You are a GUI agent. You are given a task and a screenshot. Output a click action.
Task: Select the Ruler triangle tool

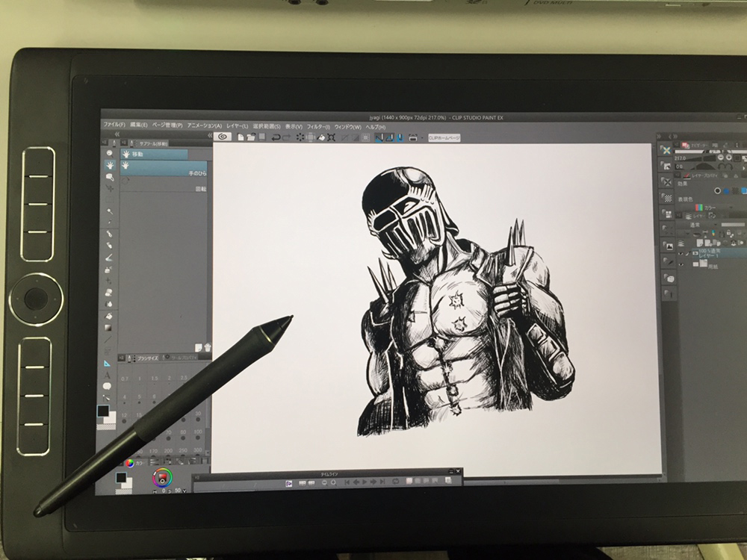tap(107, 362)
